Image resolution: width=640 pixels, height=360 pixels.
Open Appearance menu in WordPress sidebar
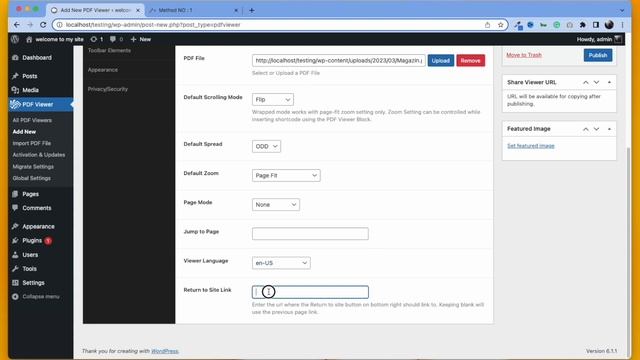click(38, 227)
